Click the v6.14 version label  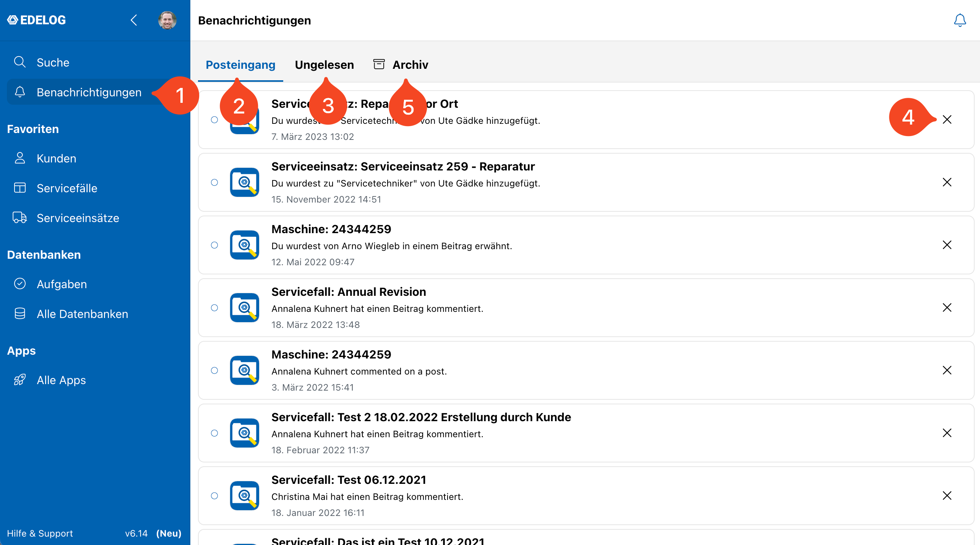[x=136, y=533]
